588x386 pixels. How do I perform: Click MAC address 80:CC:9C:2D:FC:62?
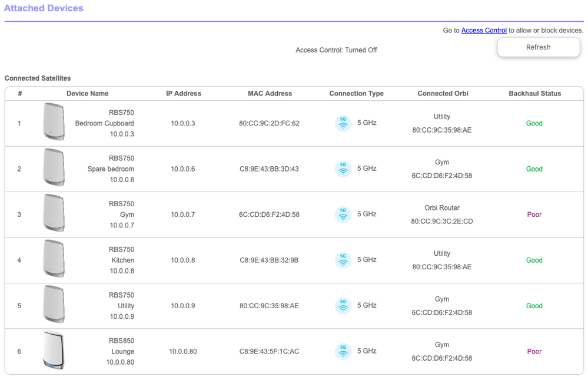269,123
